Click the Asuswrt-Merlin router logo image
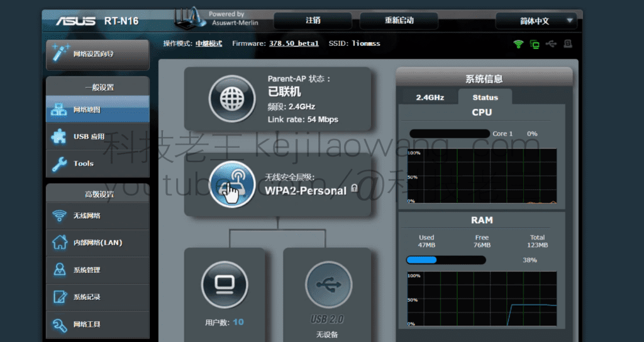The image size is (644, 342). point(190,18)
